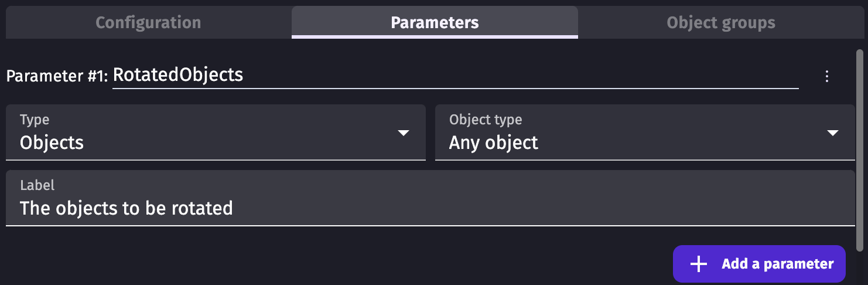Switch to the Object groups tab

720,23
